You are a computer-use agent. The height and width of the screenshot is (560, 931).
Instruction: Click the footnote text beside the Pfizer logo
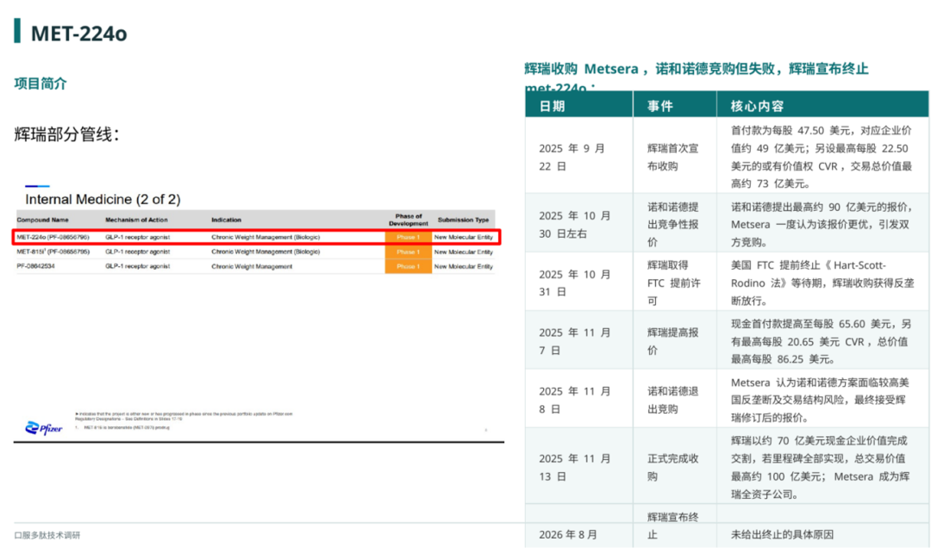coord(184,420)
